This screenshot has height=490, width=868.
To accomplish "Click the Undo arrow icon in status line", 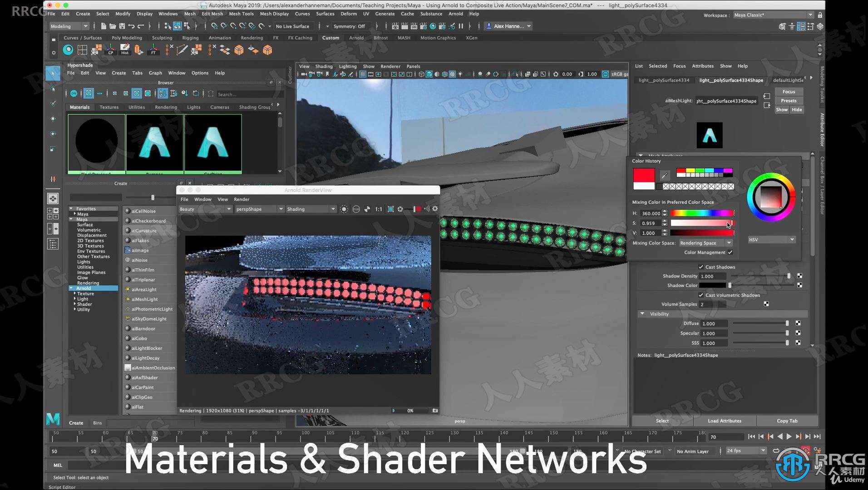I will 131,26.
